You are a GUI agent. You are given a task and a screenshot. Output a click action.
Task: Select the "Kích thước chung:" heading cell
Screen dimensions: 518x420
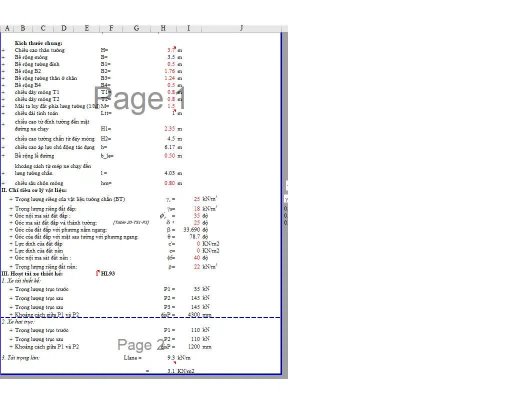(x=38, y=43)
